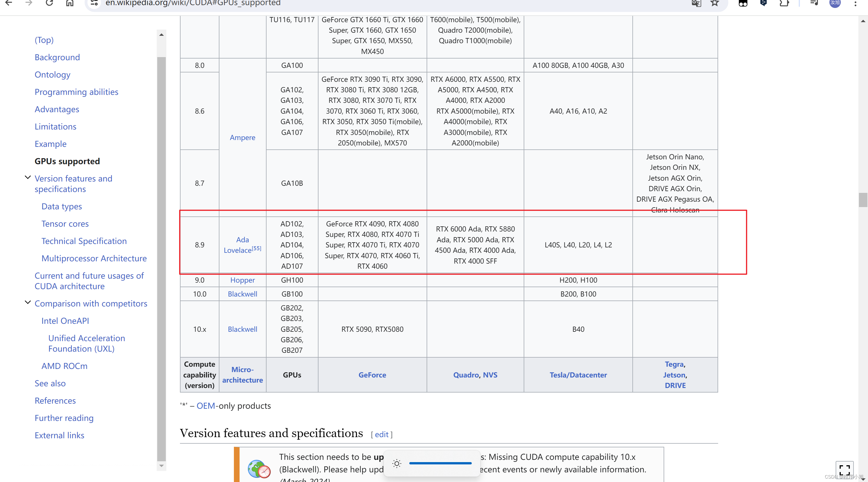Go to Limitations in contents sidebar
The image size is (868, 482).
[55, 127]
